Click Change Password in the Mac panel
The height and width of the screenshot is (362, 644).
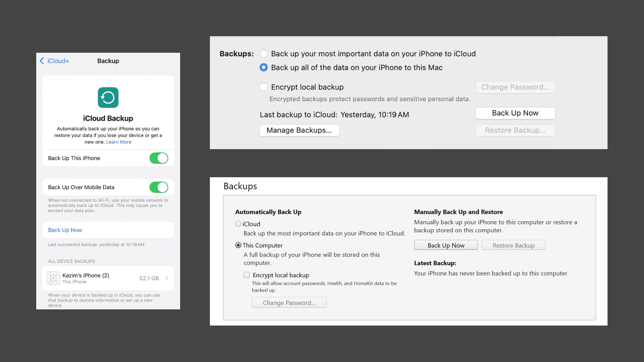pyautogui.click(x=515, y=87)
